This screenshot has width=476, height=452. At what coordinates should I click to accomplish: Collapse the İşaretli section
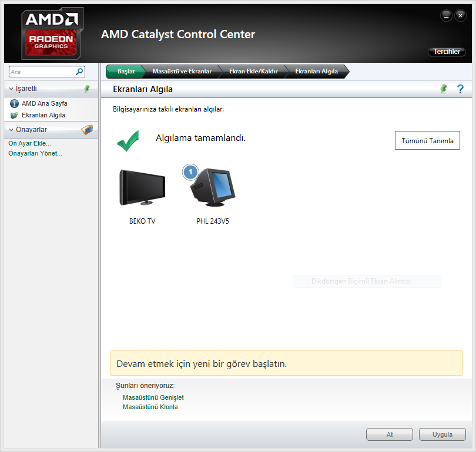[x=11, y=89]
